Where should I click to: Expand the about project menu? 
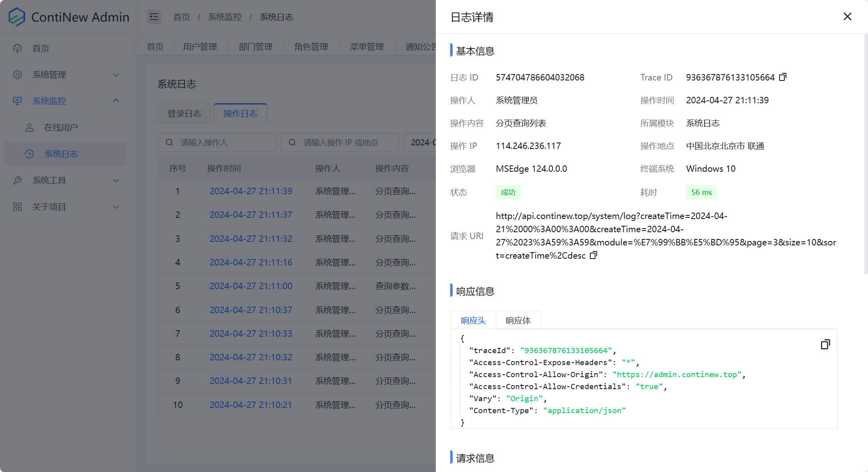pyautogui.click(x=116, y=207)
